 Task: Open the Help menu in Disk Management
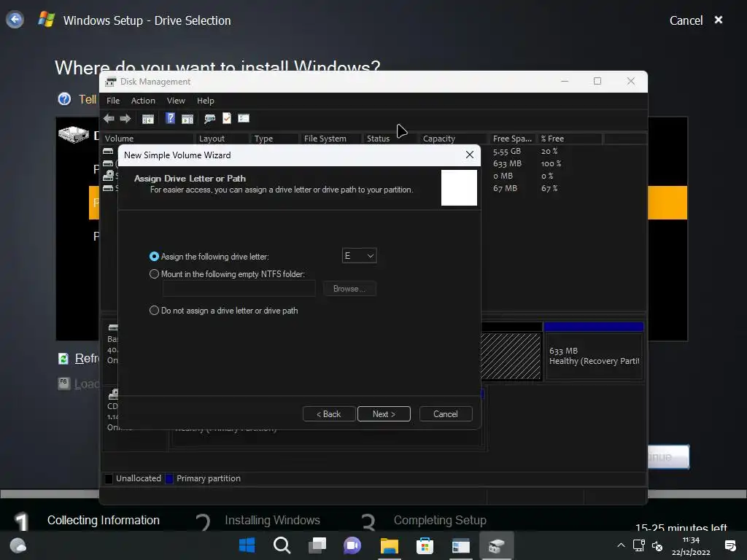[x=205, y=101]
